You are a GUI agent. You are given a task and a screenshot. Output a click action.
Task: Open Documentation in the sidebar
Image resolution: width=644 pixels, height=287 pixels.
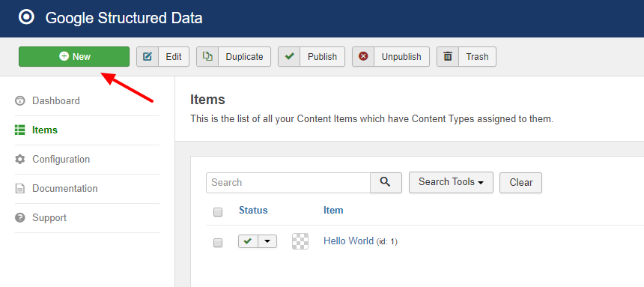click(x=65, y=188)
